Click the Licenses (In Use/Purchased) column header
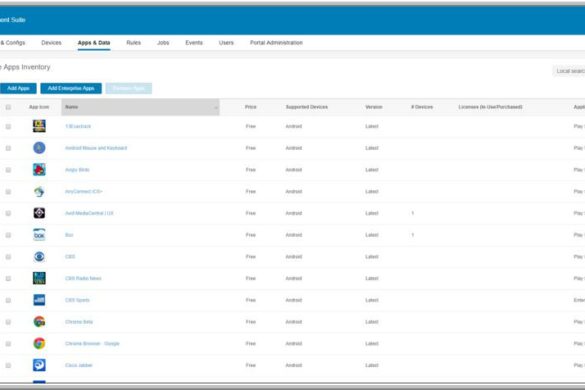 490,107
